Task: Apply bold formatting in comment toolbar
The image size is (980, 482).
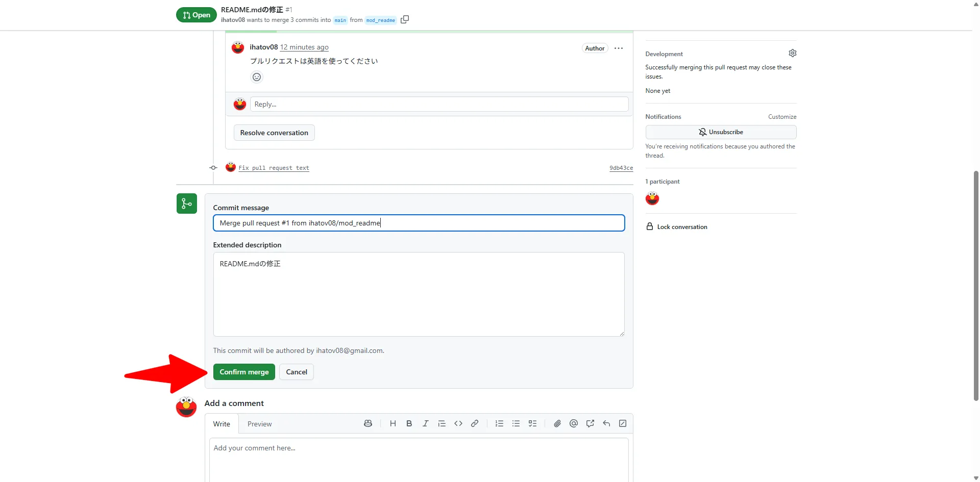Action: click(x=409, y=423)
